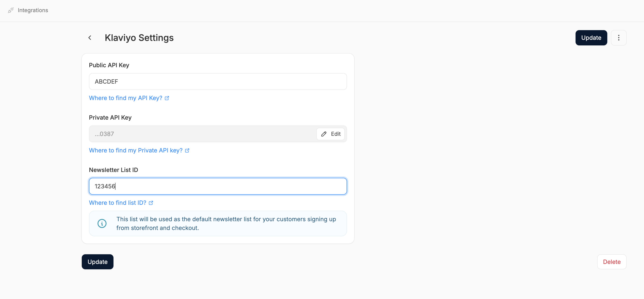This screenshot has height=299, width=644.
Task: Click the default newsletter list notice text
Action: [x=226, y=224]
